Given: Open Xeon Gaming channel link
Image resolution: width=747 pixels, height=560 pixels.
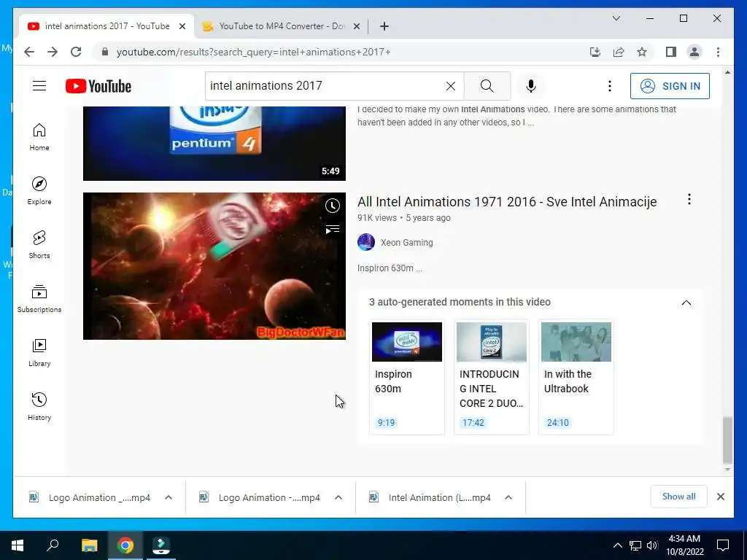Looking at the screenshot, I should [x=406, y=242].
